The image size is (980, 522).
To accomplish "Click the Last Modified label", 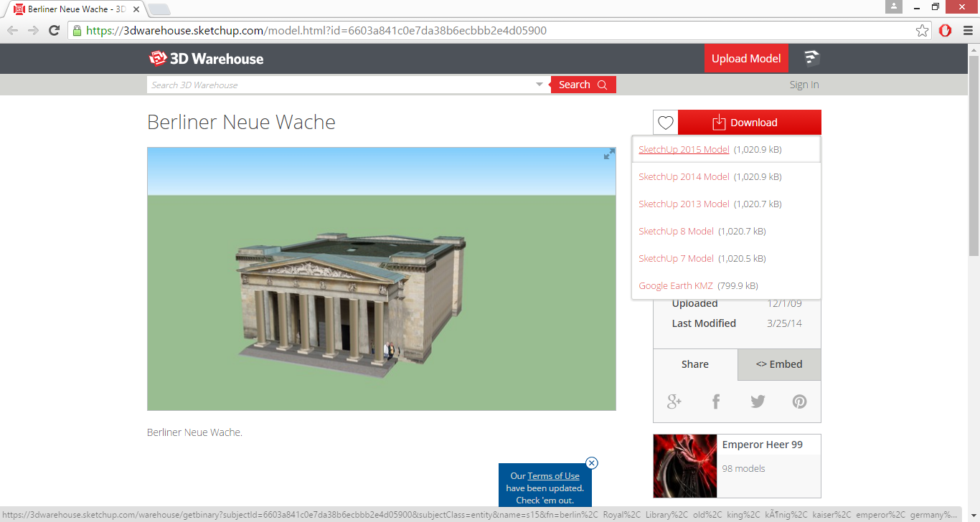I will tap(704, 323).
